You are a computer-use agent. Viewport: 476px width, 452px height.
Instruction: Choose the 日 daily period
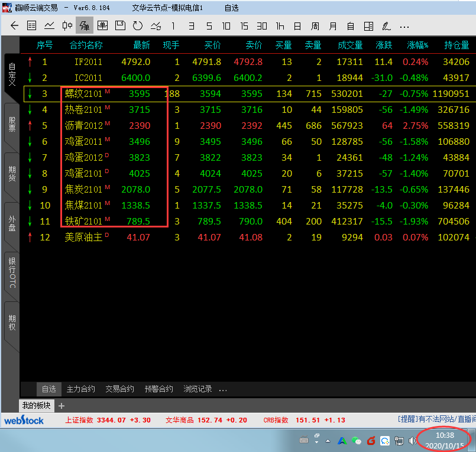297,26
